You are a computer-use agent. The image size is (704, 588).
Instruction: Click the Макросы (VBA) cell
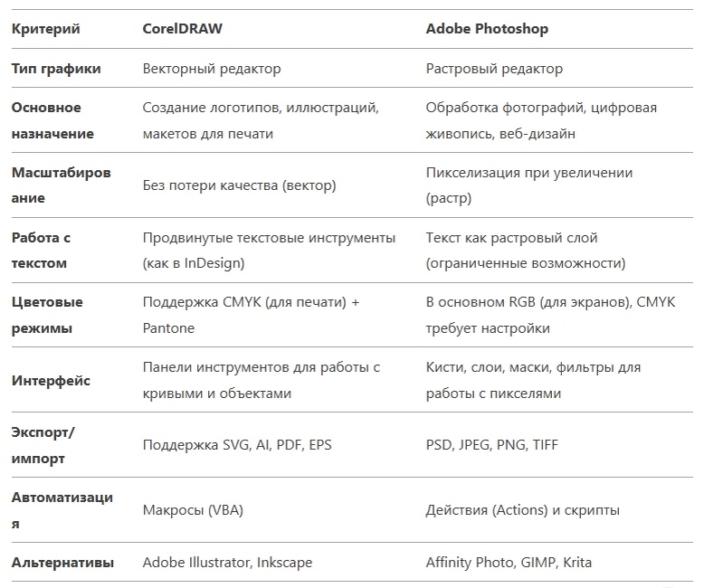193,510
